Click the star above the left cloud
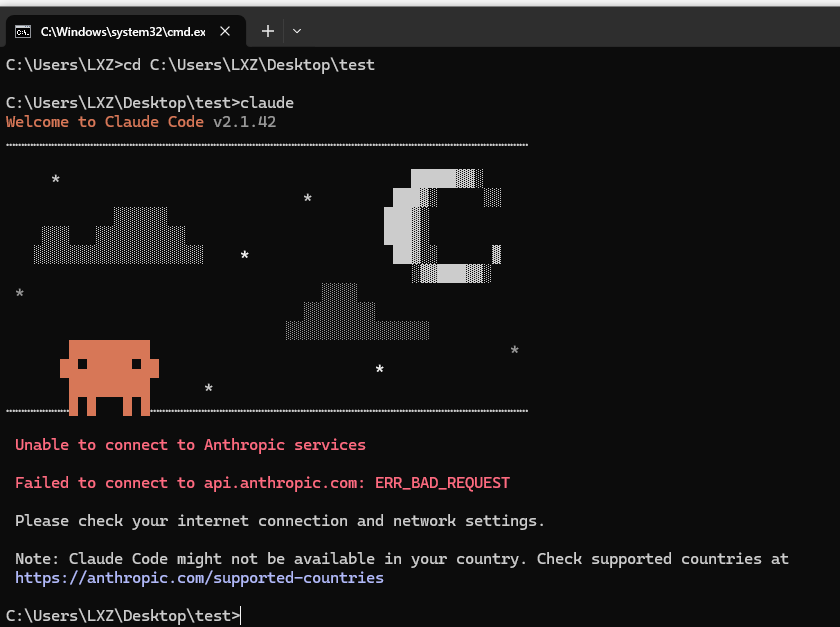The height and width of the screenshot is (627, 840). [x=56, y=181]
